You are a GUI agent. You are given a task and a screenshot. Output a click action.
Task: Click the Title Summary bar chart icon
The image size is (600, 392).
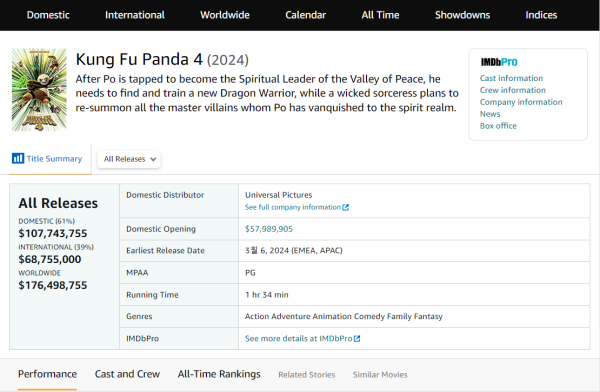tap(18, 158)
